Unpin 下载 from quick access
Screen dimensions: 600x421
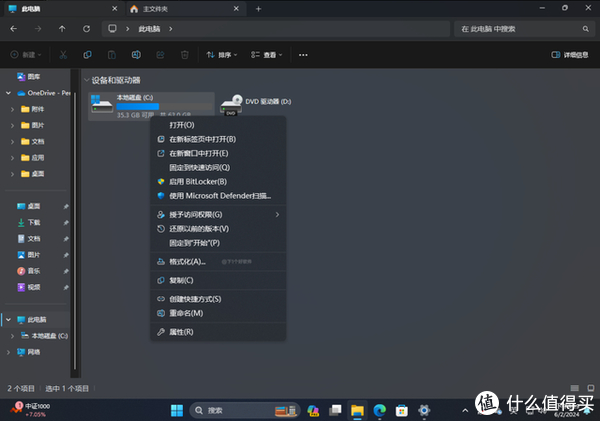click(x=66, y=222)
